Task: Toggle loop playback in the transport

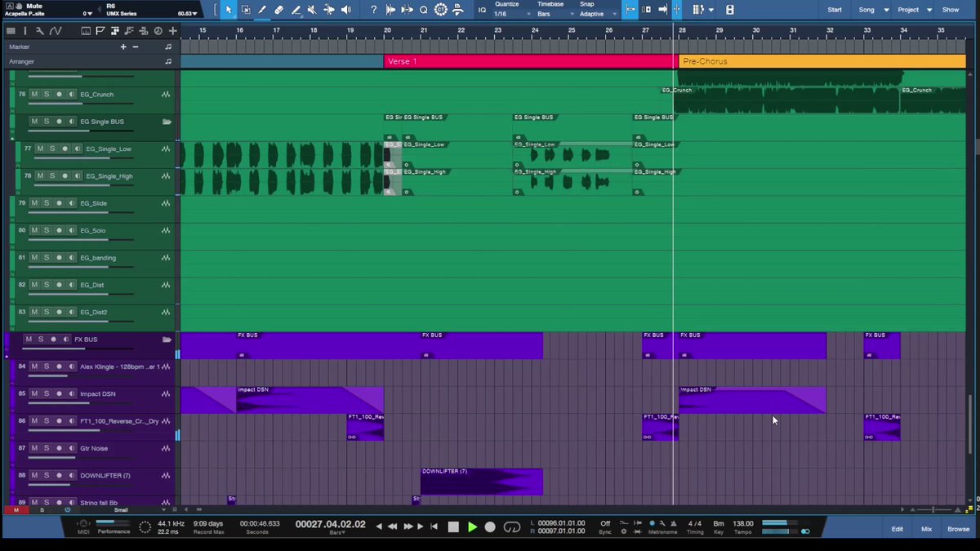Action: 512,527
